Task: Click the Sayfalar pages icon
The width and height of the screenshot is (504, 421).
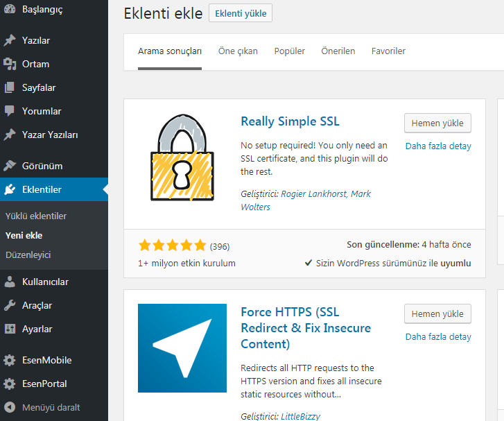Action: 10,87
